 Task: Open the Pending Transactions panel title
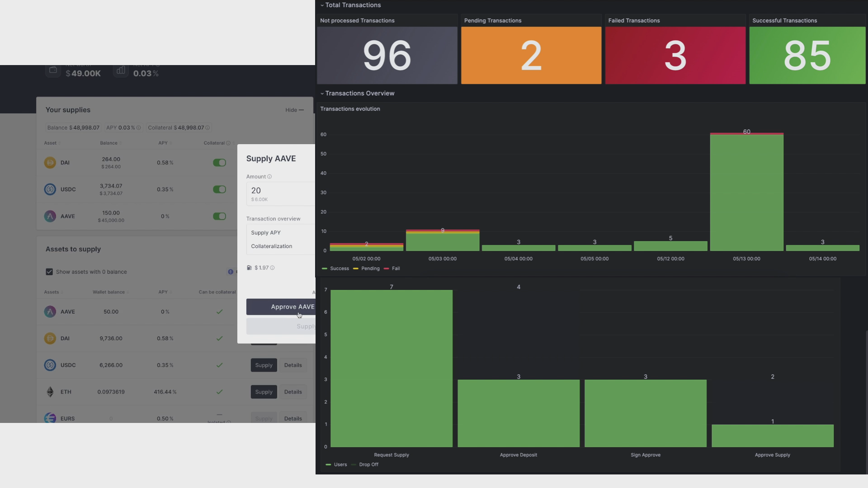pos(493,21)
